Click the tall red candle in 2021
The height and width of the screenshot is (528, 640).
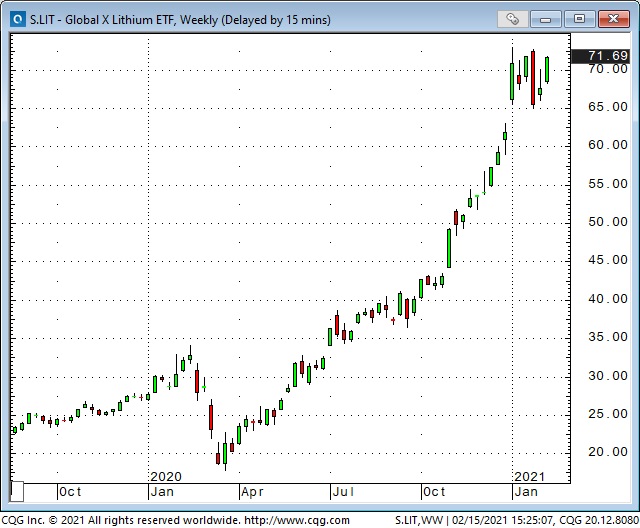(x=533, y=78)
